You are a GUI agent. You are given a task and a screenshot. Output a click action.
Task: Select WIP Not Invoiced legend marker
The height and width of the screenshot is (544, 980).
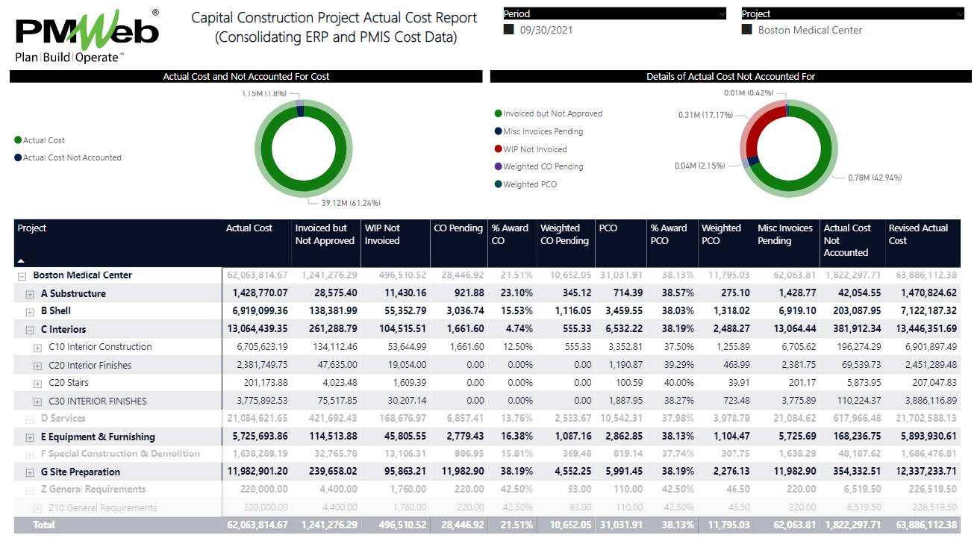point(498,149)
